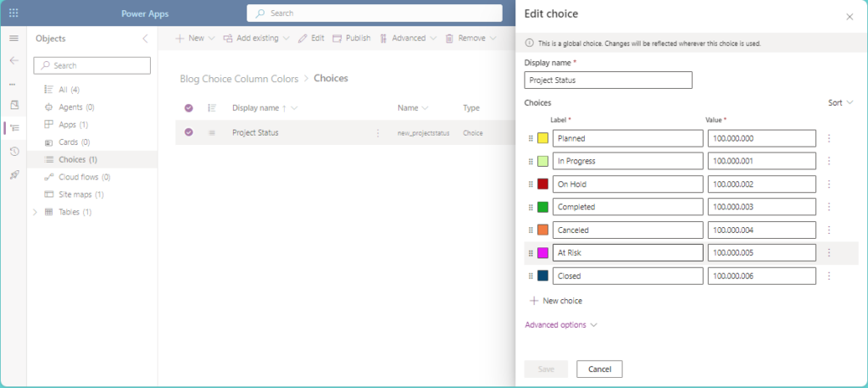The image size is (868, 388).
Task: Pick the red color swatch for On Hold
Action: click(542, 185)
